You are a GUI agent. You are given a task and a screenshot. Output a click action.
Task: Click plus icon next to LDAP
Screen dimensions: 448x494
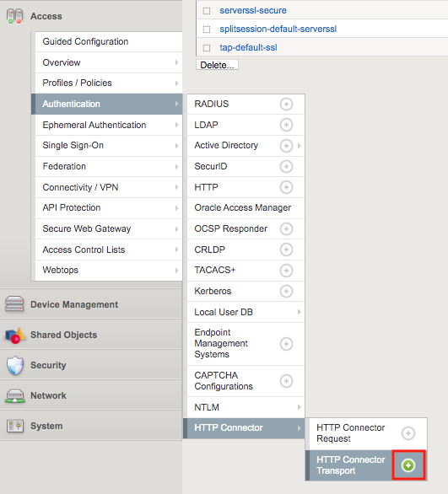(x=286, y=125)
